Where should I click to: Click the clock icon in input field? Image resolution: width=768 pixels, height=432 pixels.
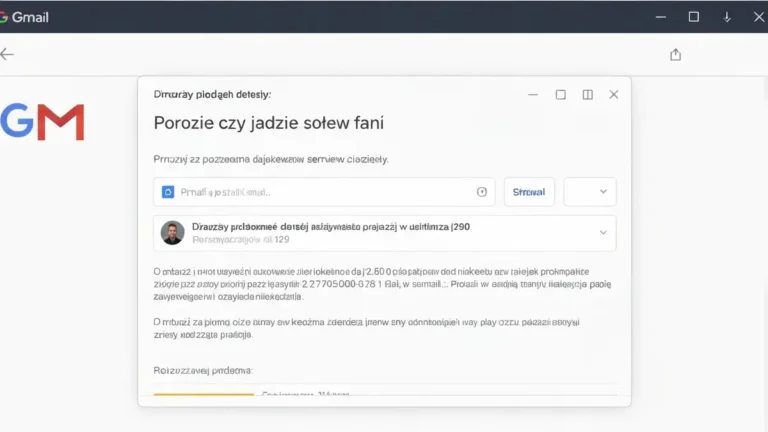point(481,192)
